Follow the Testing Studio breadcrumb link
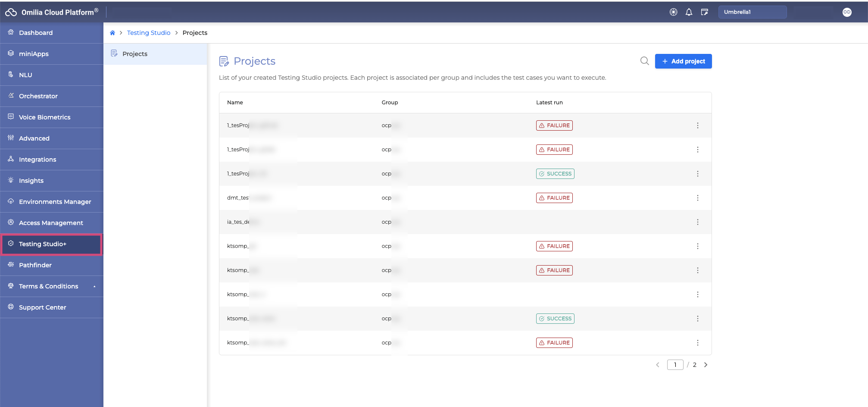The image size is (868, 407). (x=149, y=33)
